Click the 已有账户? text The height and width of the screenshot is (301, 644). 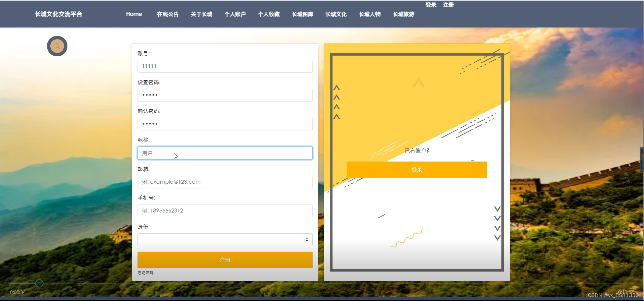tap(417, 151)
